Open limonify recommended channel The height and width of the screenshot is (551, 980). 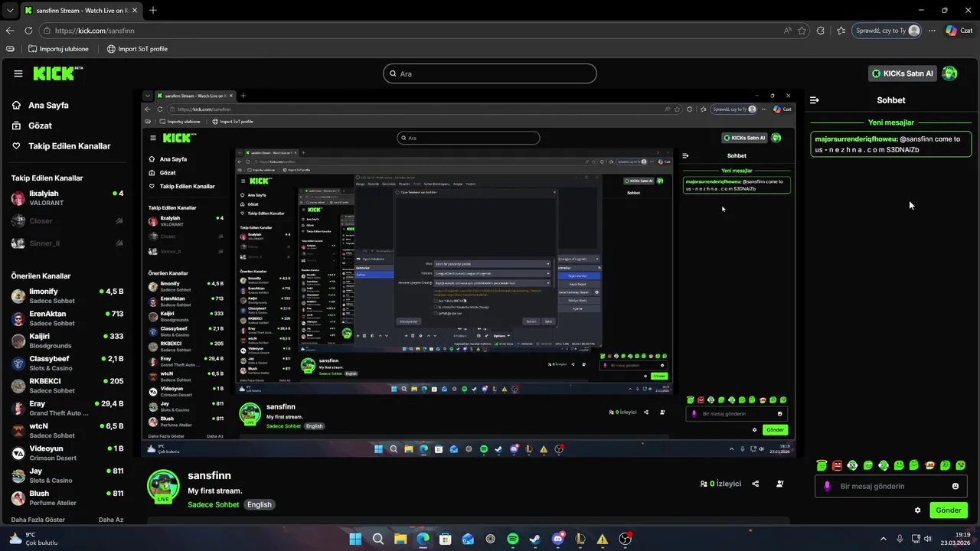67,296
